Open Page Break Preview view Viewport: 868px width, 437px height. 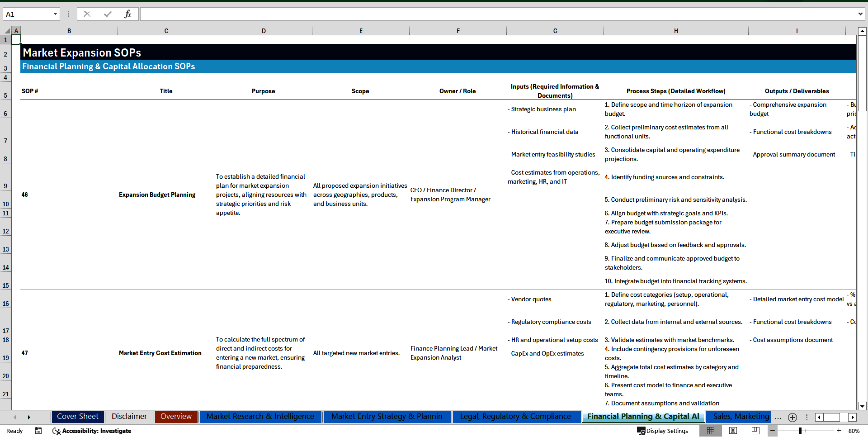[x=755, y=431]
